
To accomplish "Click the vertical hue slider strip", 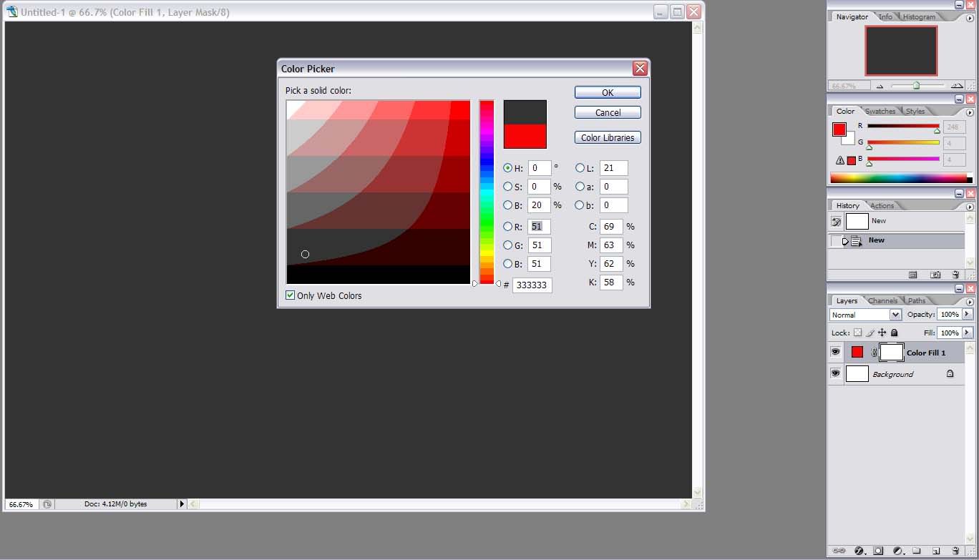I will (x=487, y=192).
